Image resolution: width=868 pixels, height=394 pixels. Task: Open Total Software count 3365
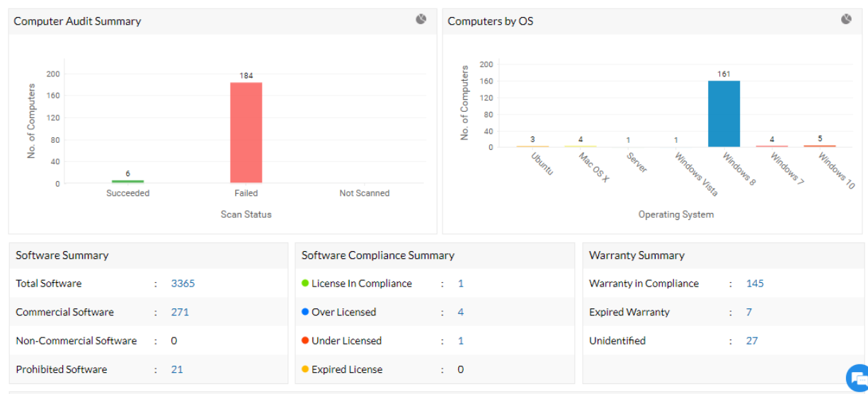pos(183,284)
